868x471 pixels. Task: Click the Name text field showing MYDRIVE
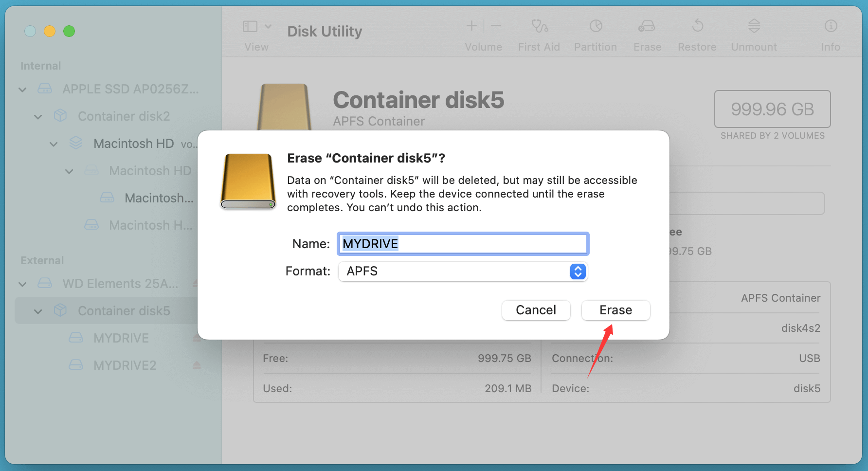[462, 243]
